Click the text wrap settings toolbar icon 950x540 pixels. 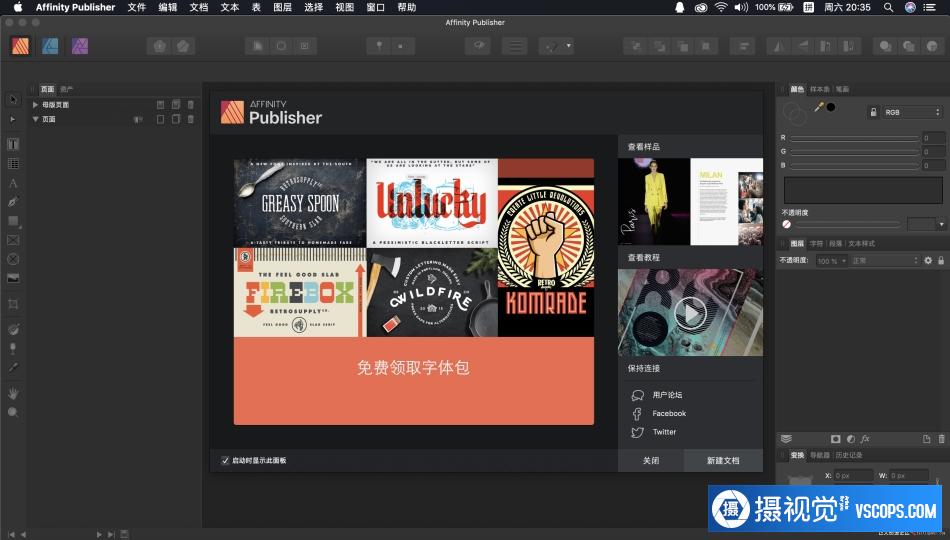tap(514, 46)
